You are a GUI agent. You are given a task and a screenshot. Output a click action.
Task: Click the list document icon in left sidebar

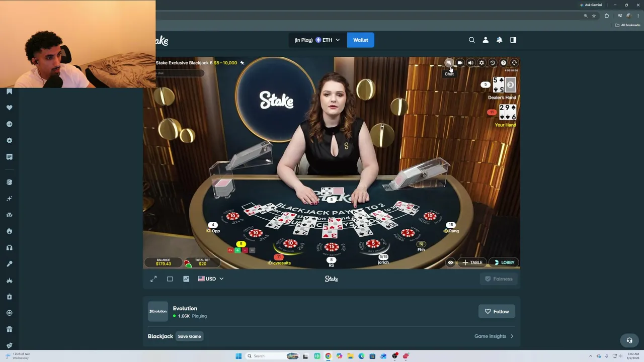coord(9,157)
